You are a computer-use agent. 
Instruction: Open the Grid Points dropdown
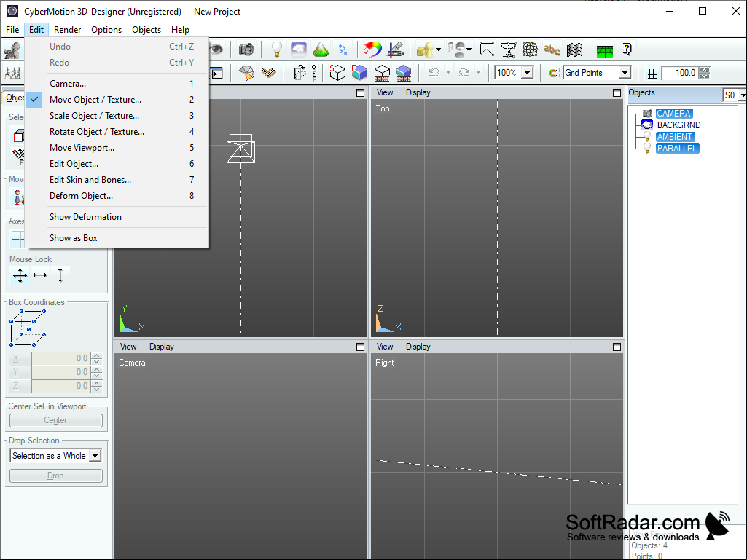click(625, 73)
